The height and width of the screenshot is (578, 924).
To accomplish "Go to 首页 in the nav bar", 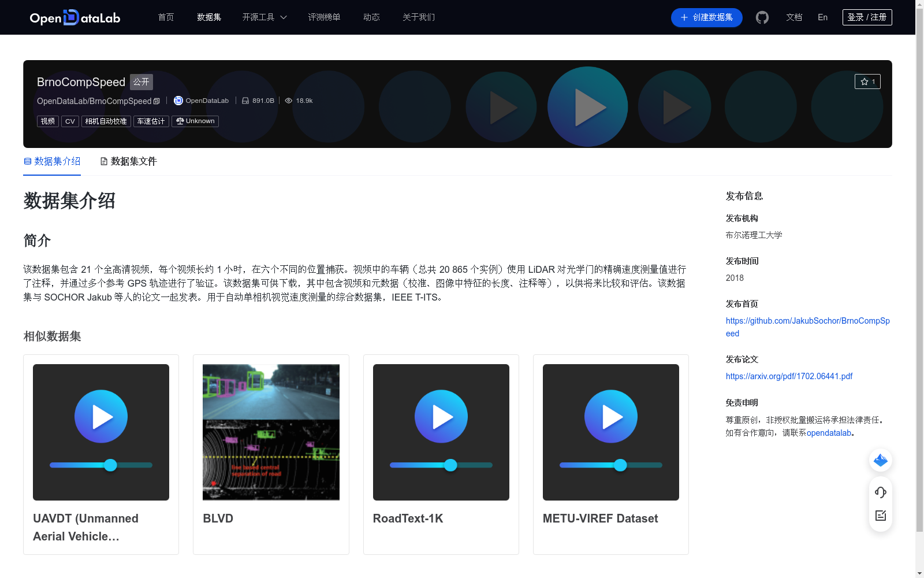I will 166,17.
